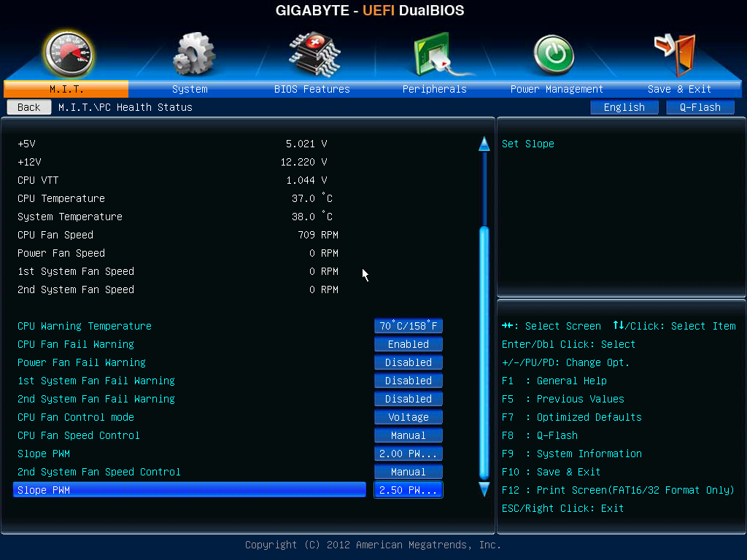Go to the Power Management tab
Screen dimensions: 747x560
557,89
